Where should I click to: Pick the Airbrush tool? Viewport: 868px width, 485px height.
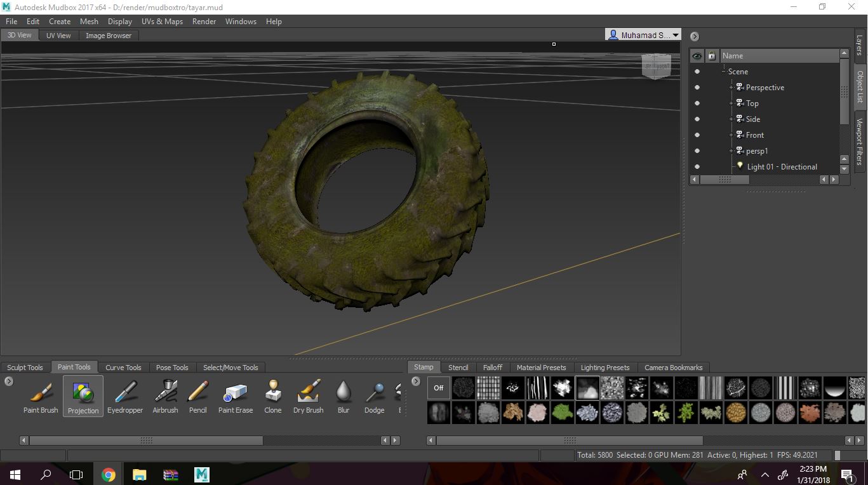pyautogui.click(x=165, y=397)
